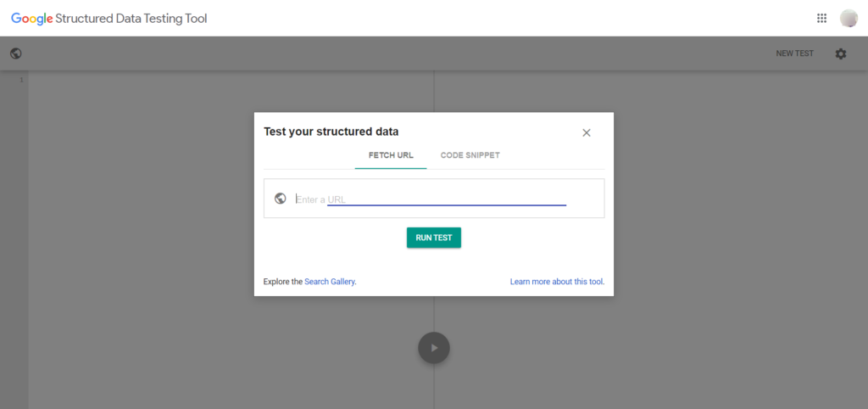868x409 pixels.
Task: Start a NEW TEST from the toolbar
Action: pos(794,53)
